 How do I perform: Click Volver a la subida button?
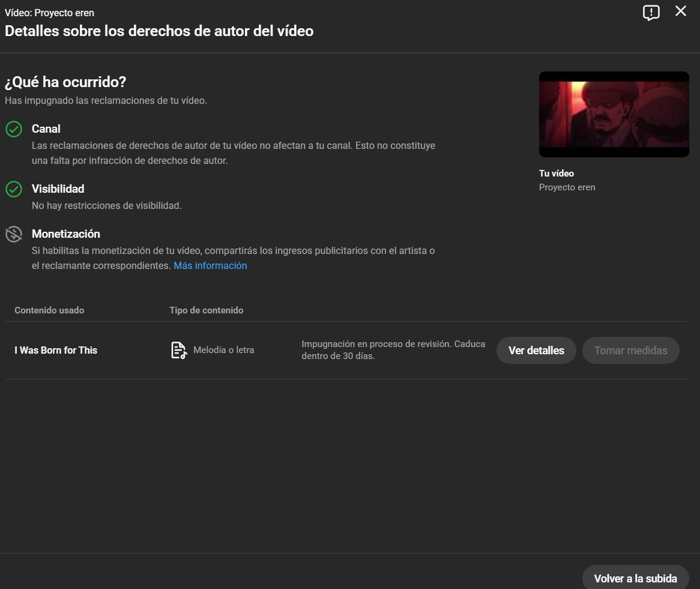635,578
